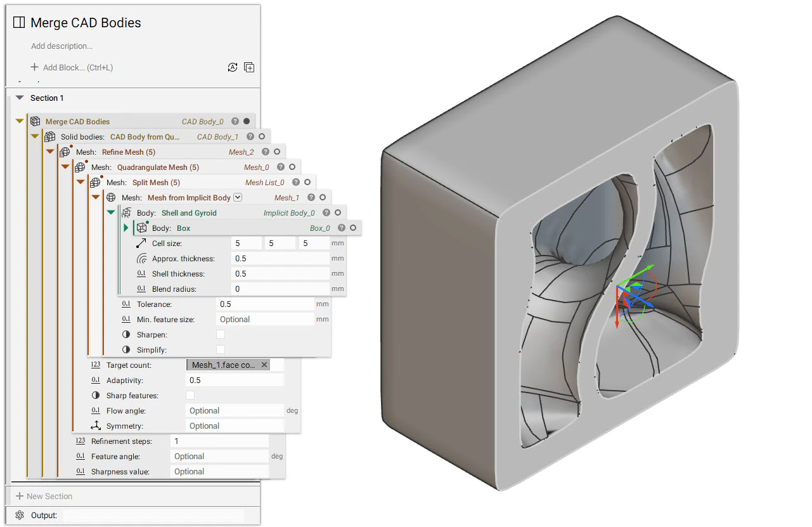Click the add-to-notebook icon beside the regenerate icon
Screen dimensions: 812x527
click(249, 67)
